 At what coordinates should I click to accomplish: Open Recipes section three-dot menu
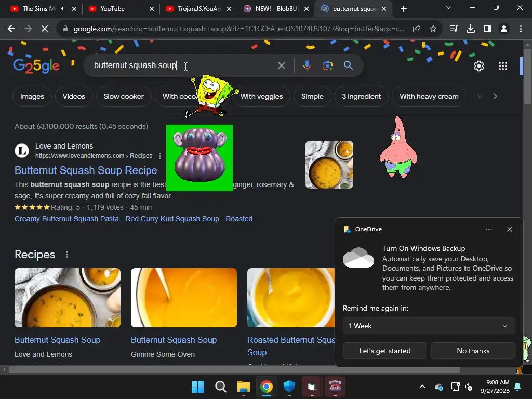67,255
